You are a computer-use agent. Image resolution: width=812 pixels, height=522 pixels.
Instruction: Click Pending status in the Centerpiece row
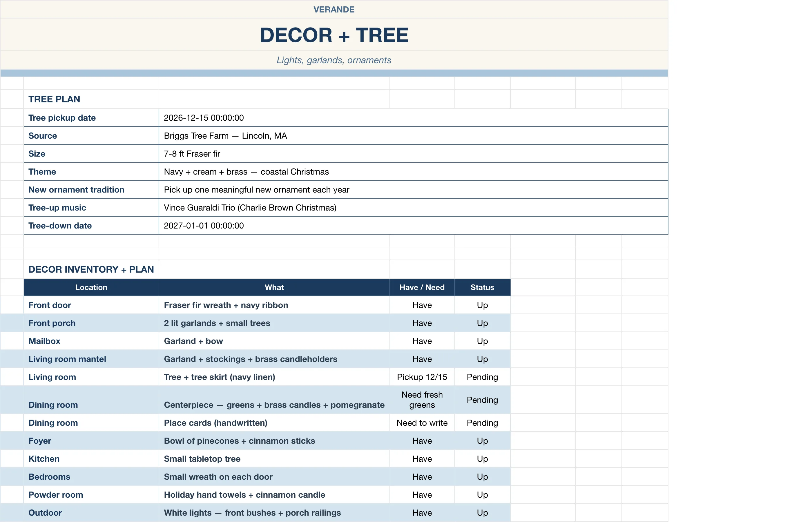click(482, 400)
